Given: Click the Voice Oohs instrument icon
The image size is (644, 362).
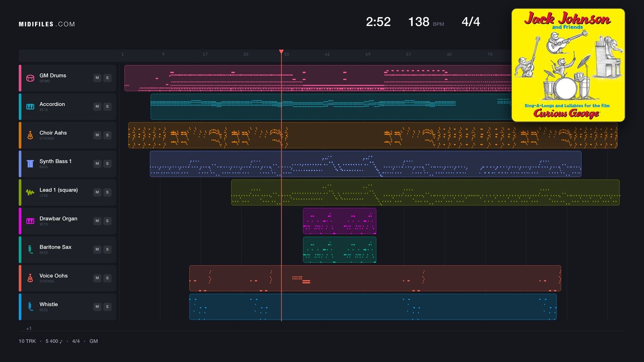Looking at the screenshot, I should (30, 278).
